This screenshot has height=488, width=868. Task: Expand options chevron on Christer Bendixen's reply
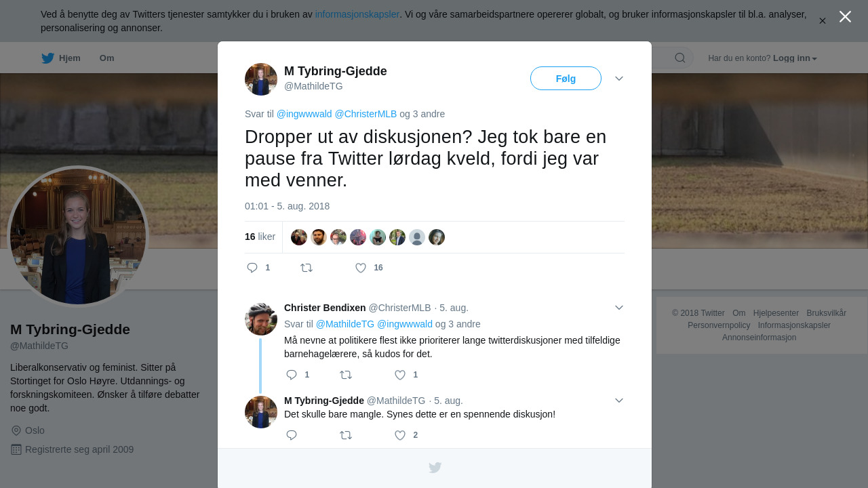(x=619, y=308)
